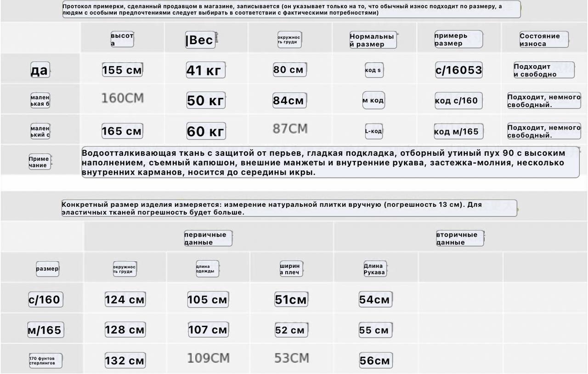Click the "155 см" height cell
588x374 pixels.
(122, 70)
